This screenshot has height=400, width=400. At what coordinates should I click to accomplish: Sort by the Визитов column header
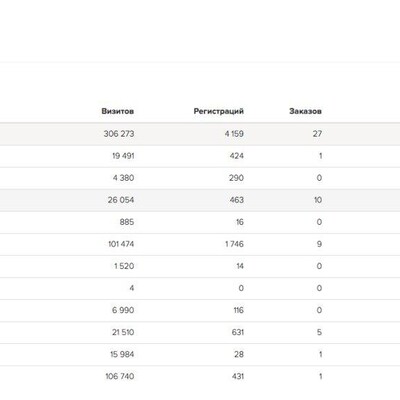[x=118, y=111]
